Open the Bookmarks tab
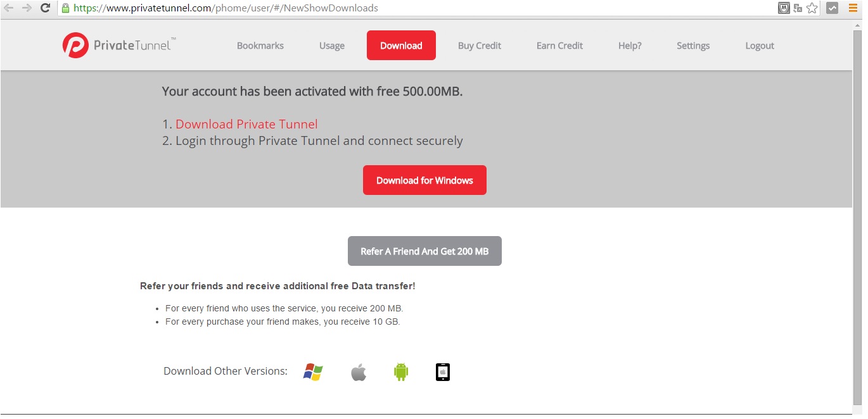This screenshot has height=419, width=868. click(260, 46)
